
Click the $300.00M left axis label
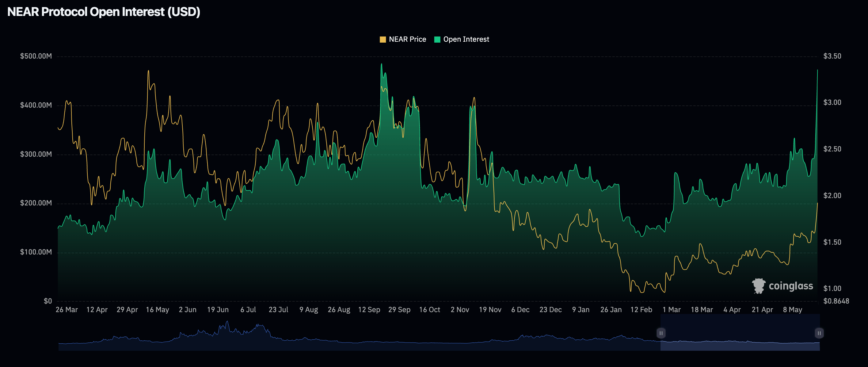click(x=36, y=154)
